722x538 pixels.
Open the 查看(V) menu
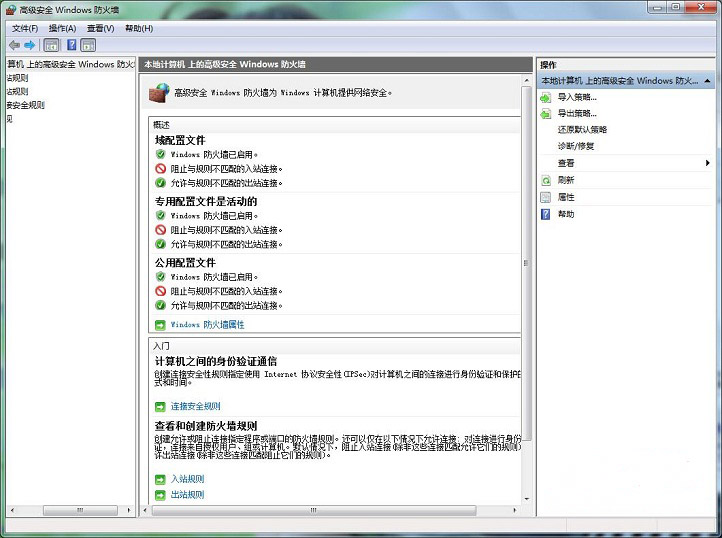tap(100, 29)
